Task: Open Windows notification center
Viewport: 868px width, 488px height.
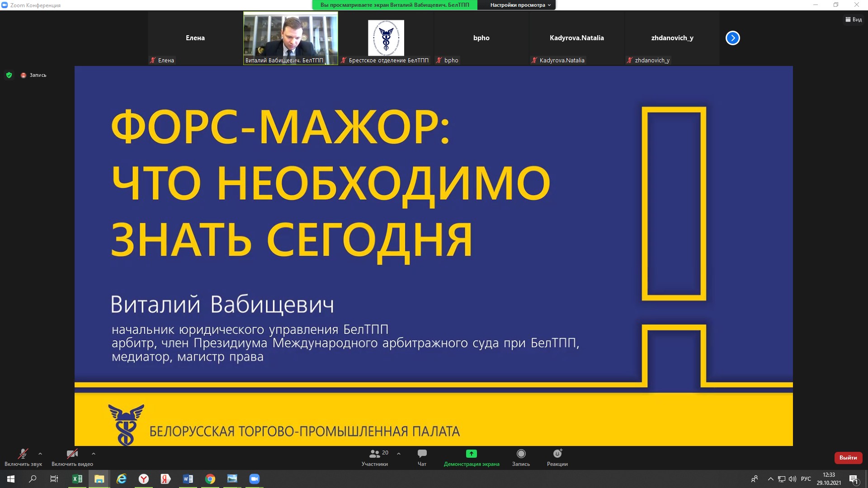Action: click(854, 479)
